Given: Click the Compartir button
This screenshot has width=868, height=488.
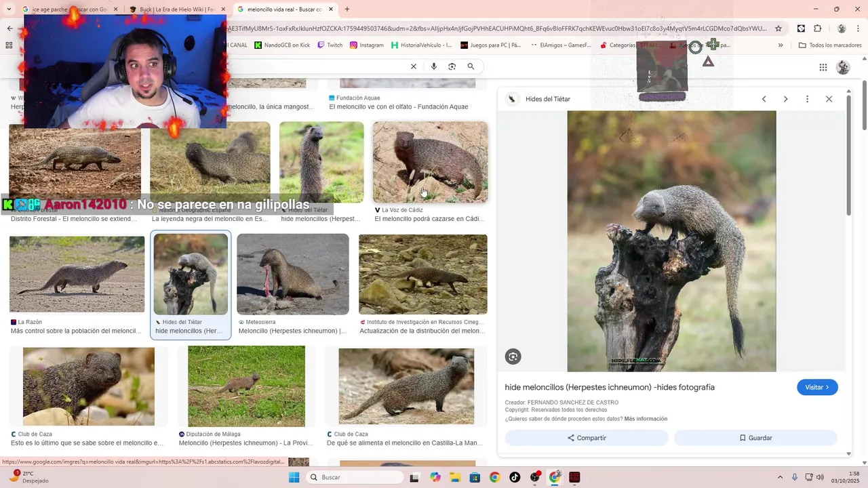Looking at the screenshot, I should tap(587, 438).
